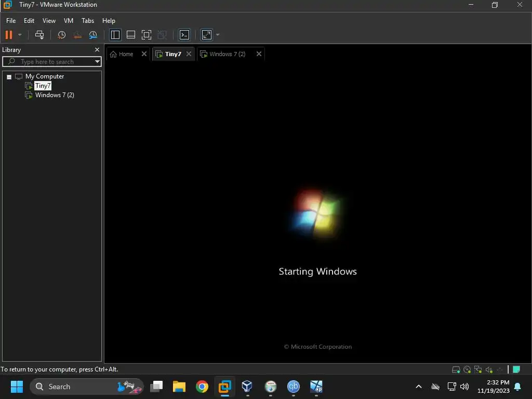The height and width of the screenshot is (399, 532).
Task: Toggle the library sidebar view
Action: tap(115, 35)
